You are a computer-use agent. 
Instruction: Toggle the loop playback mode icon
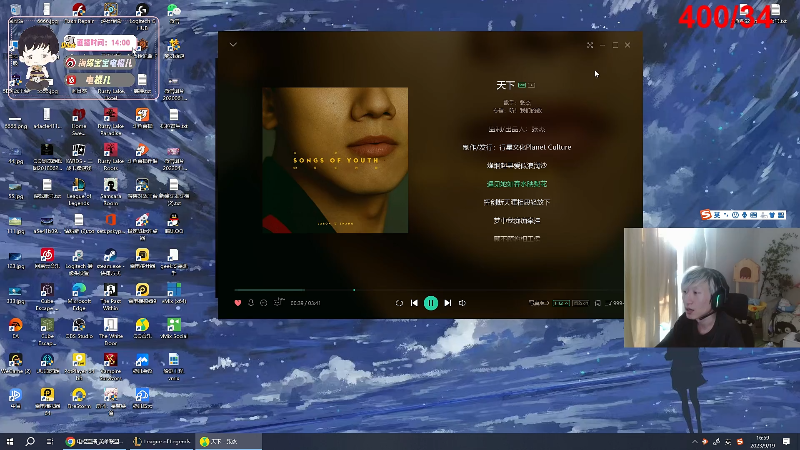(399, 303)
